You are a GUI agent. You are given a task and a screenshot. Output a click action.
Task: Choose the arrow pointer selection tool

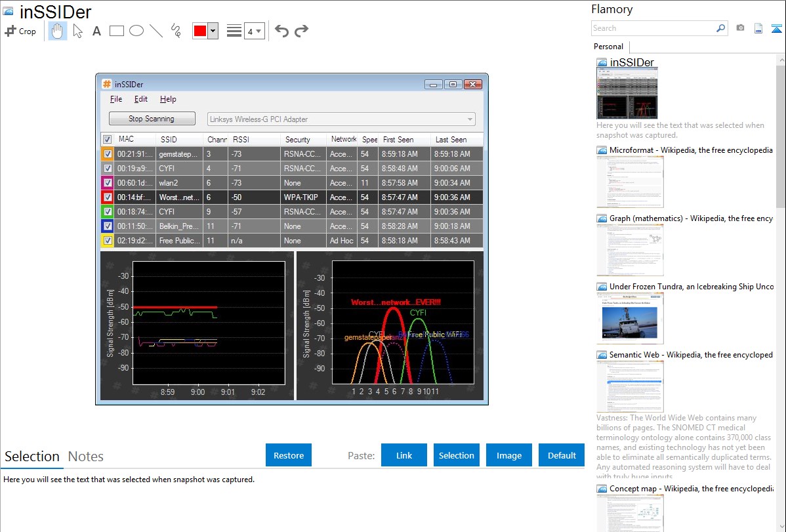(x=78, y=31)
